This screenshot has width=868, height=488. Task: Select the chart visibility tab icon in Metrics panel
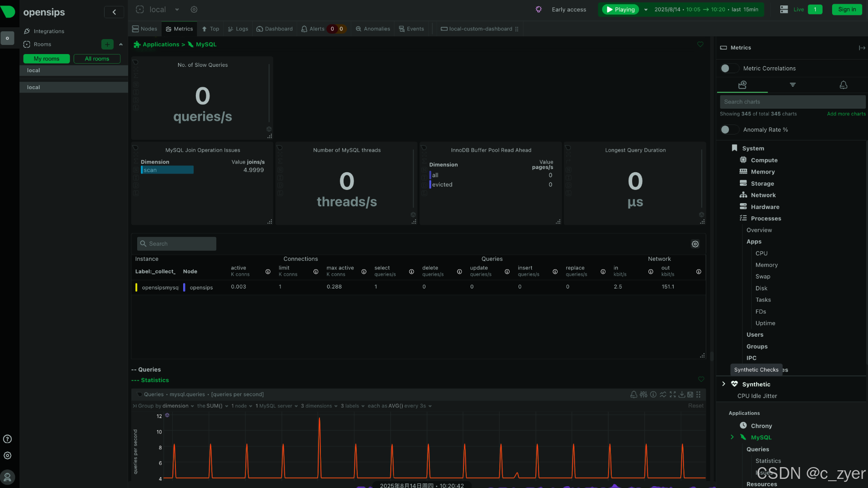743,85
